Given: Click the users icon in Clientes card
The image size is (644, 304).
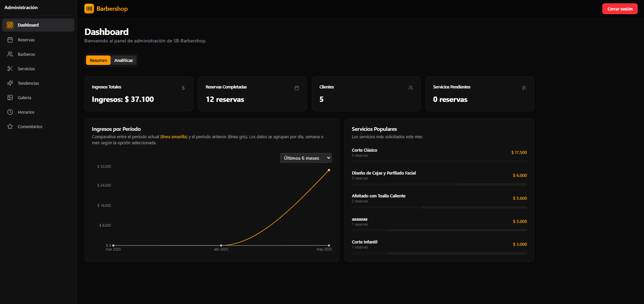Looking at the screenshot, I should tap(411, 88).
